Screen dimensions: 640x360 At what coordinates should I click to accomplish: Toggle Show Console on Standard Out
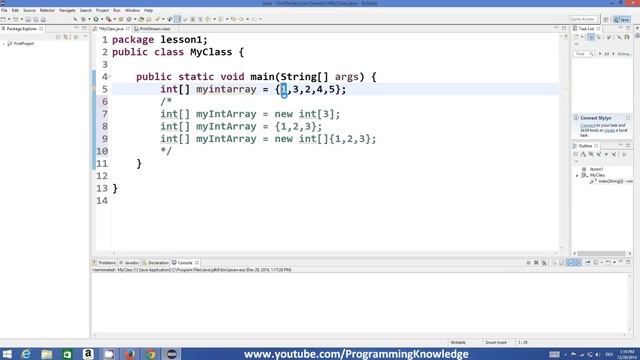click(x=570, y=262)
